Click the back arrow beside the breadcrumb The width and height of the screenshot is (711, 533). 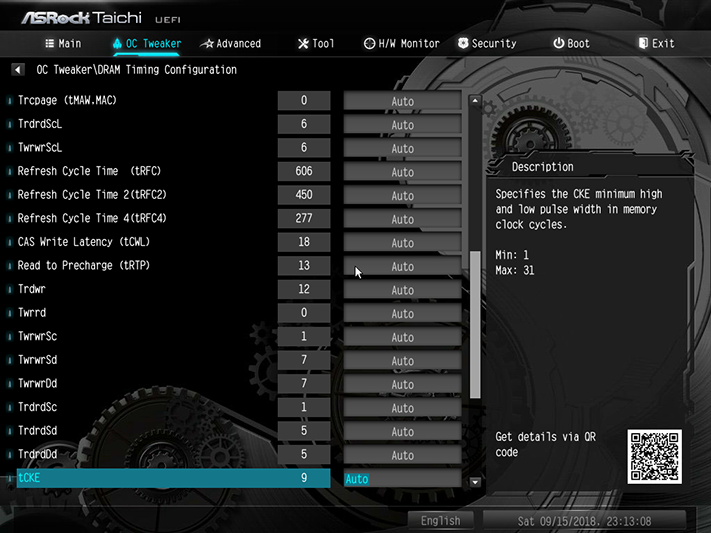point(18,70)
